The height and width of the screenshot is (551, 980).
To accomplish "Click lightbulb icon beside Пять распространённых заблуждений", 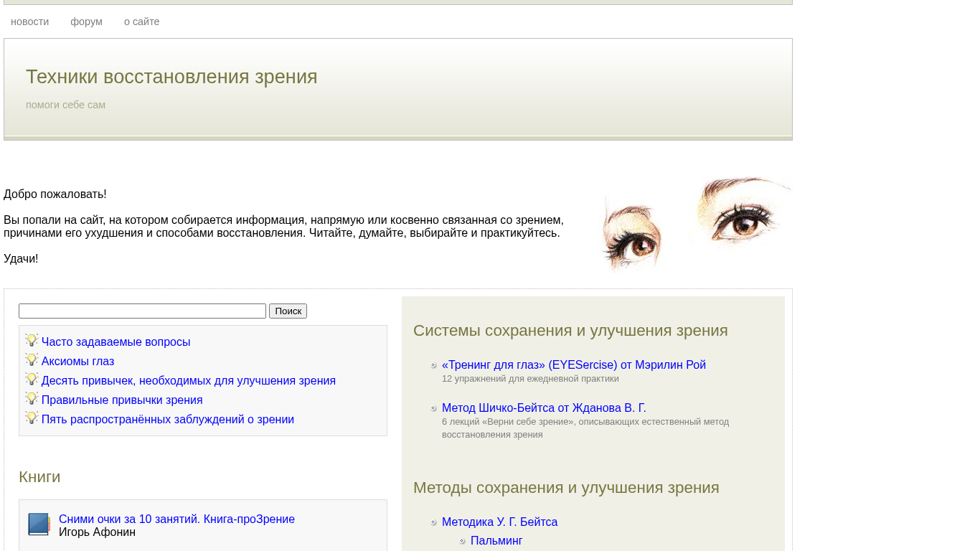I will pyautogui.click(x=32, y=418).
